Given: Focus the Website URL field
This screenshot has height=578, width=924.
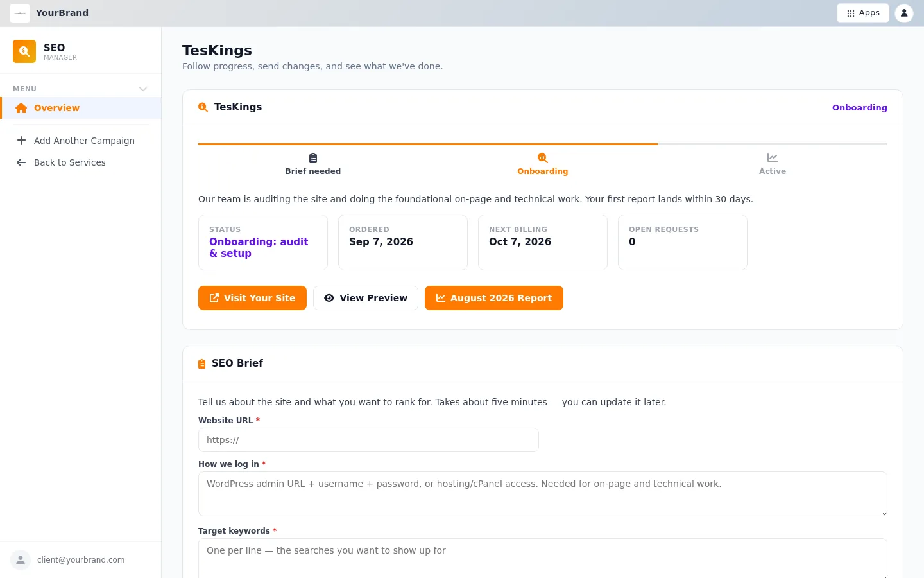Looking at the screenshot, I should [x=368, y=440].
